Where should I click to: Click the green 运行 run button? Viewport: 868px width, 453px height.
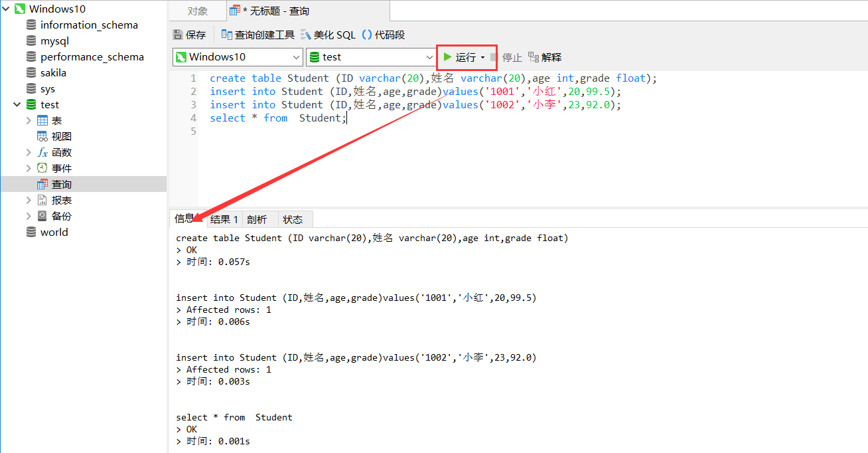click(459, 58)
